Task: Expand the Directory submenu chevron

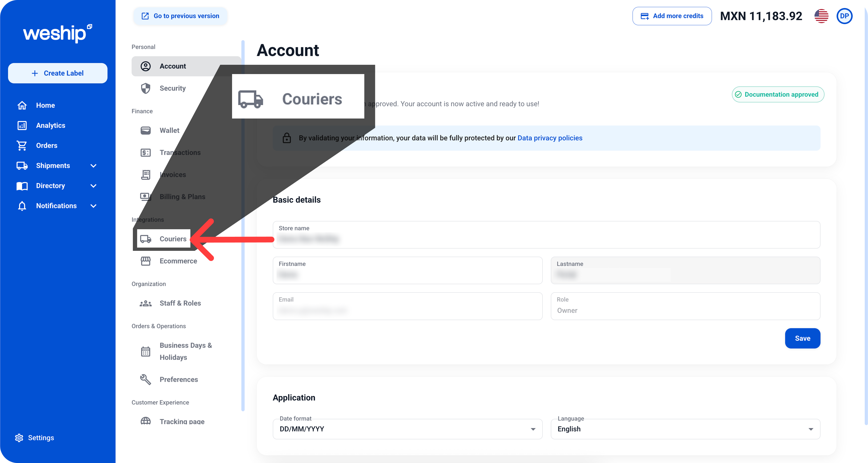Action: tap(93, 186)
